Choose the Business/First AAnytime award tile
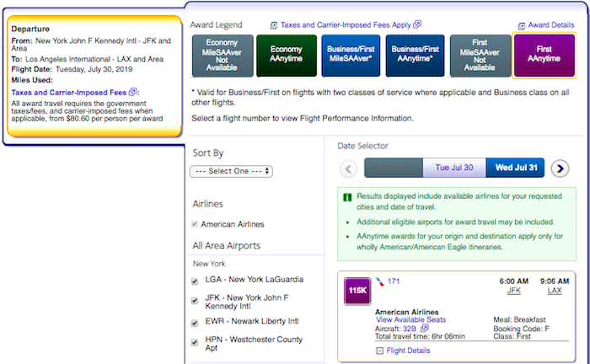Viewport: 590px width, 364px height. (x=415, y=56)
